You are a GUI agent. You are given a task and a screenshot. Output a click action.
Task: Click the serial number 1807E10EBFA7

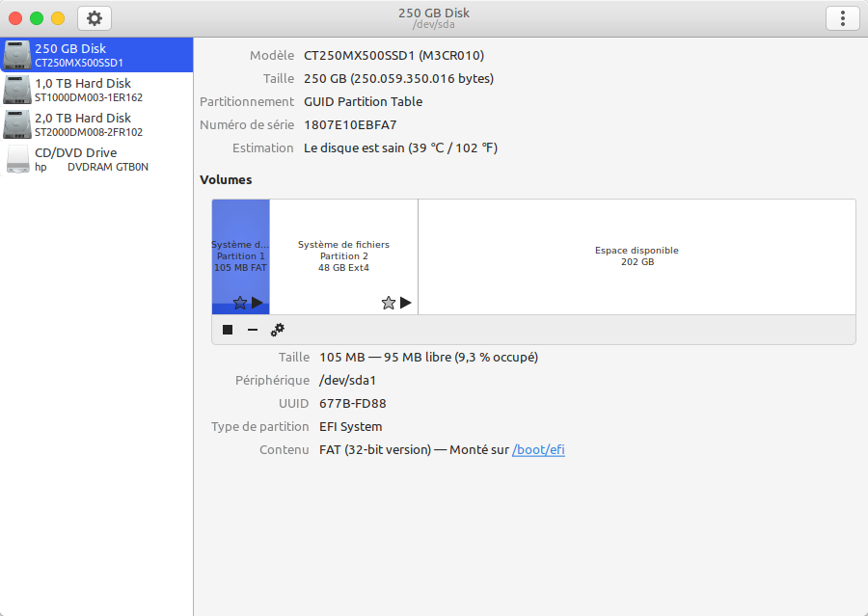point(350,125)
